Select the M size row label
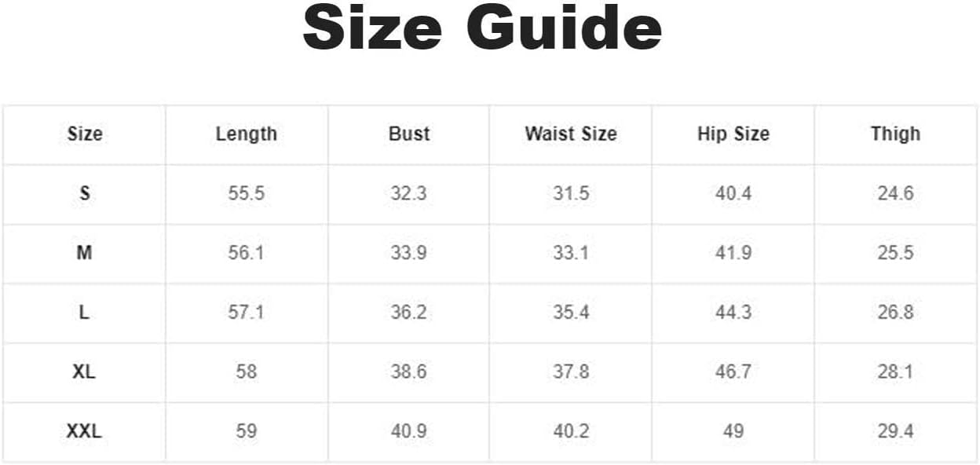This screenshot has width=980, height=465. pos(84,253)
